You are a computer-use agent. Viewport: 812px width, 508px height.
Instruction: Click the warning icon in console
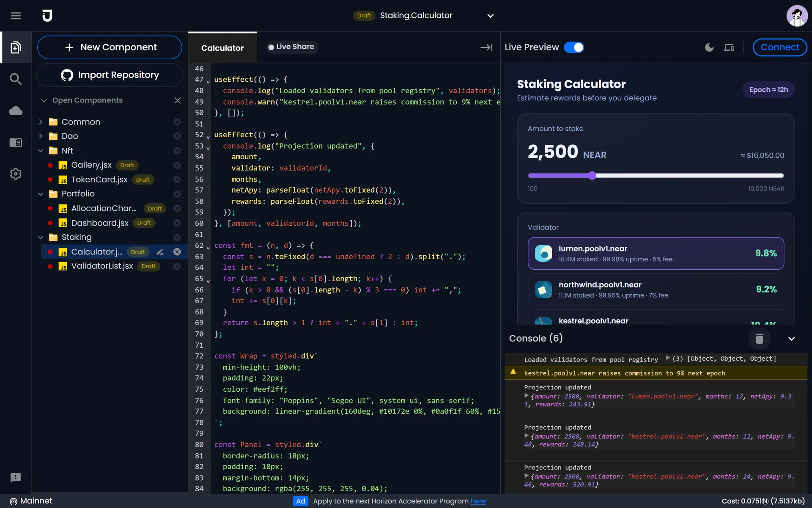click(513, 372)
